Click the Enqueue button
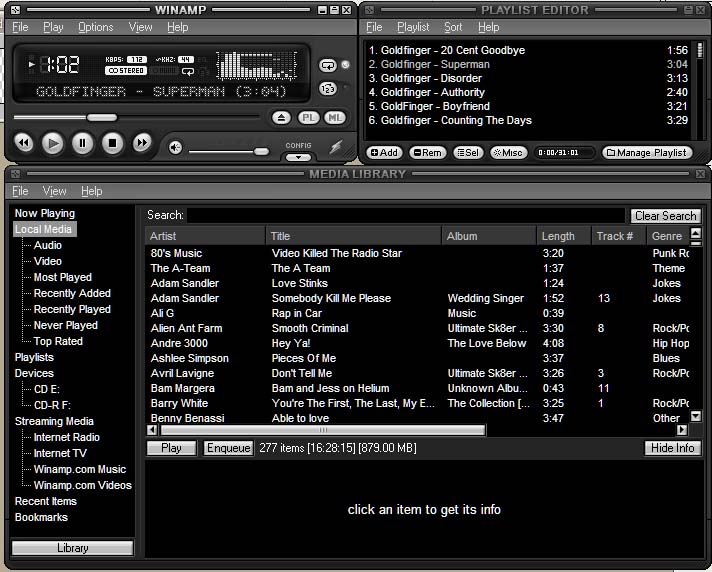This screenshot has height=572, width=712. [228, 448]
